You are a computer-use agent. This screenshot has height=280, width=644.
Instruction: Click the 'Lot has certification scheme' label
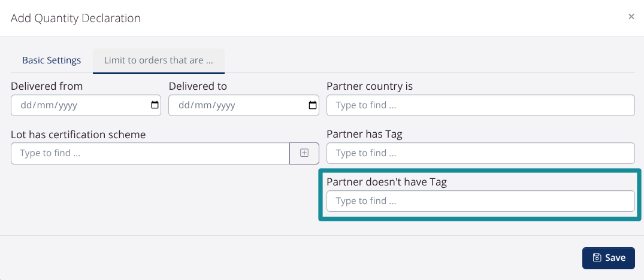click(78, 135)
